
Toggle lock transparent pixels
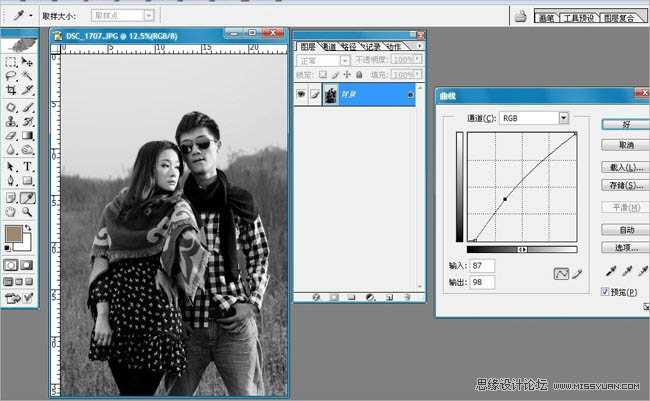323,75
